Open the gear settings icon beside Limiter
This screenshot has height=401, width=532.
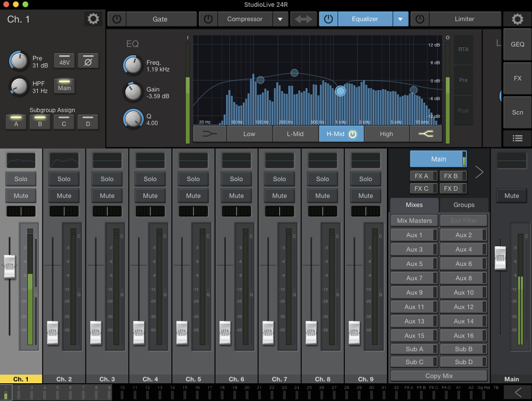point(517,19)
